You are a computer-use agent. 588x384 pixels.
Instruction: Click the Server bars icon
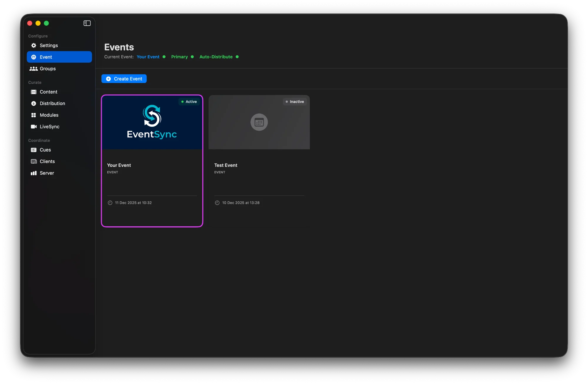[x=34, y=173]
